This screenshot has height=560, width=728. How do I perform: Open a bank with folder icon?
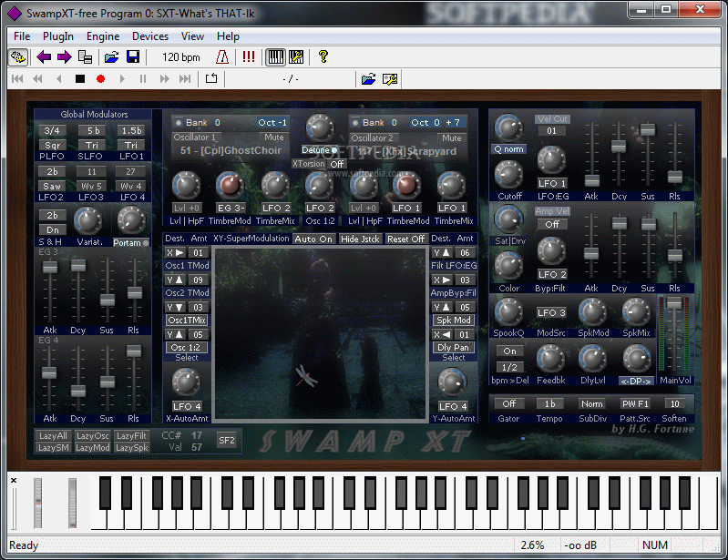(x=111, y=57)
